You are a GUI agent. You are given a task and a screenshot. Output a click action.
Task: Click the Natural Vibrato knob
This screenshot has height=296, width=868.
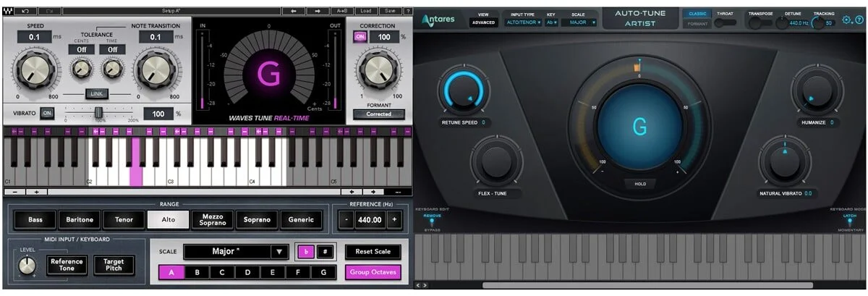(x=785, y=162)
